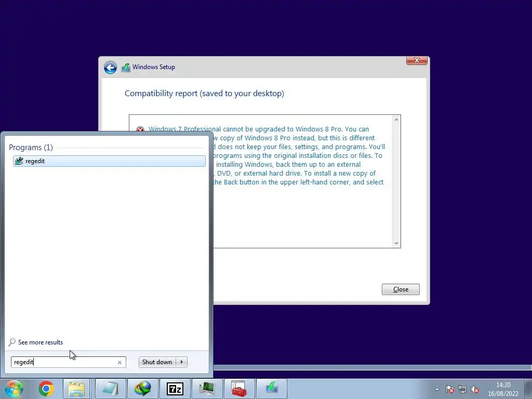Open the network tray icon
Screen dimensions: 532x399
pos(462,389)
